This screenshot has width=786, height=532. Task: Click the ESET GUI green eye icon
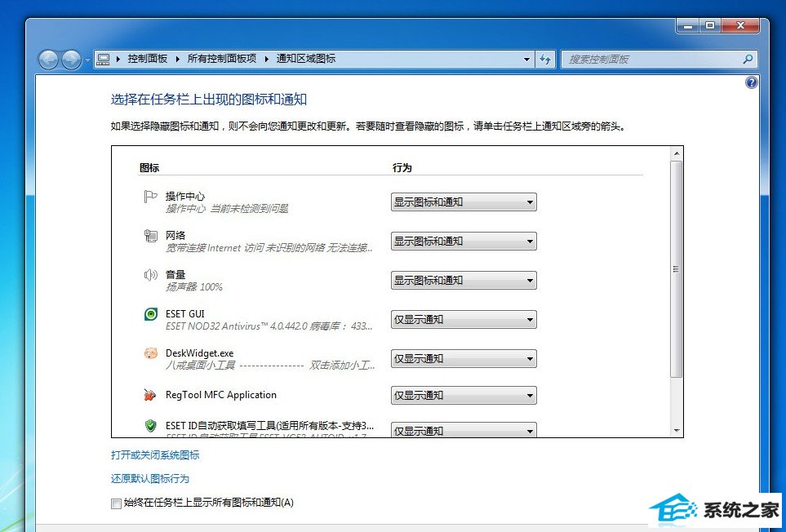tap(150, 314)
